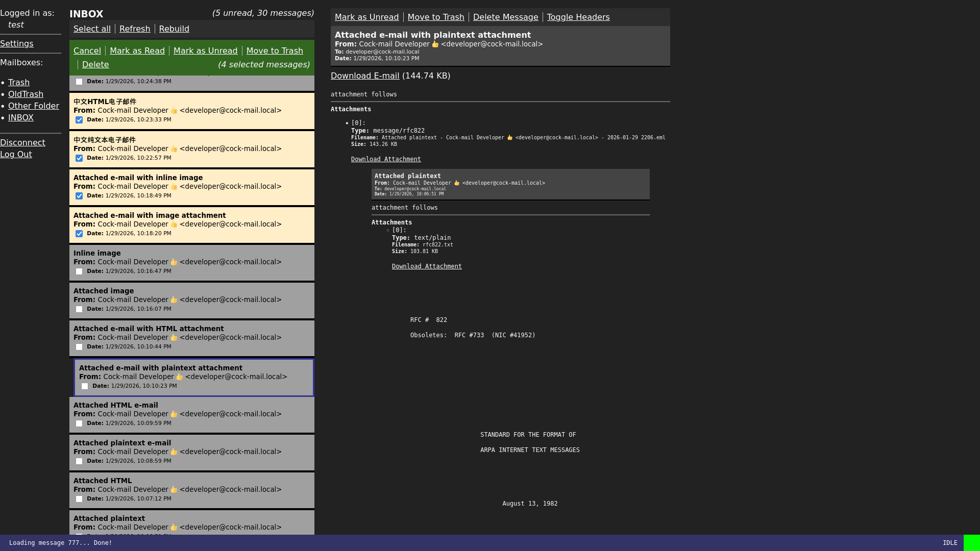Check the Inline image message checkbox

tap(79, 271)
